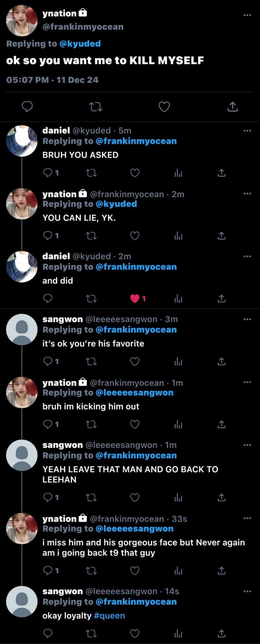Open more options on 'BRUH YOU ASKED' reply
260x644 pixels.
tap(247, 130)
